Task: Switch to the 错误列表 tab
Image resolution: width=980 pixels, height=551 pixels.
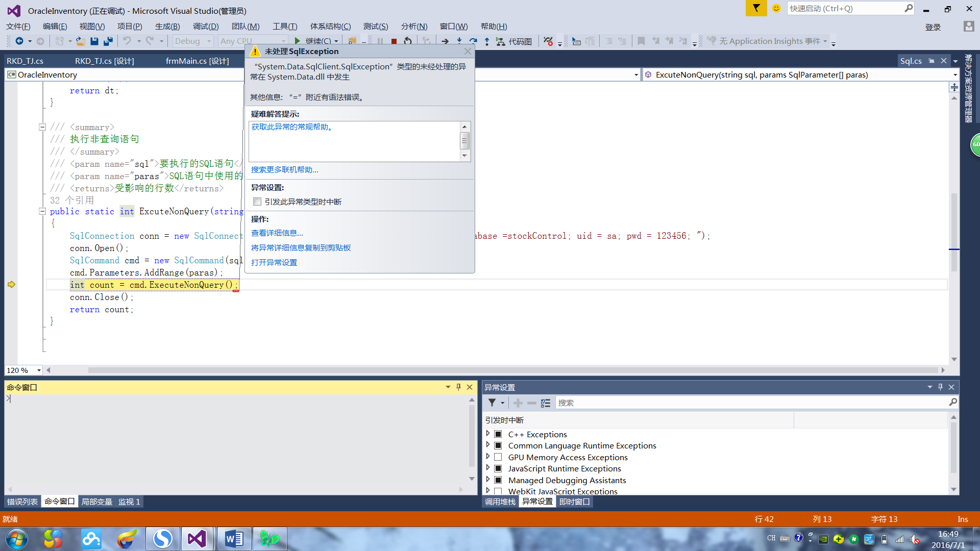Action: pyautogui.click(x=22, y=502)
